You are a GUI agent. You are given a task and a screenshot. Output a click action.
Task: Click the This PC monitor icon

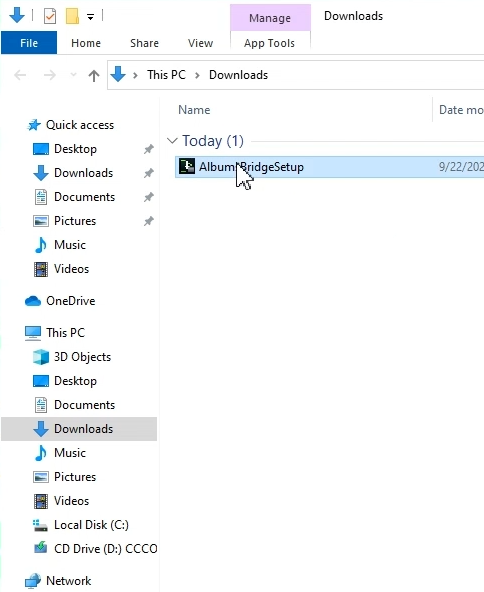(33, 333)
